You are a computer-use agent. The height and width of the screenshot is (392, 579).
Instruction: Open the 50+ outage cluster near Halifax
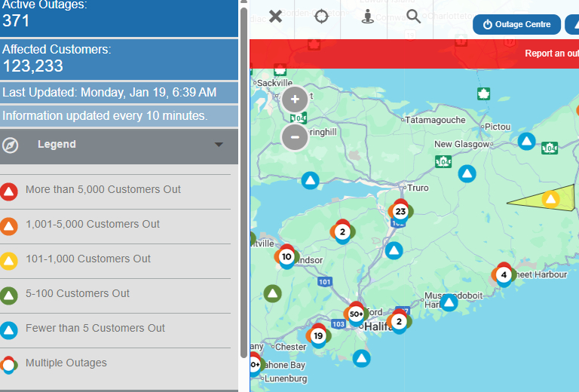click(356, 313)
